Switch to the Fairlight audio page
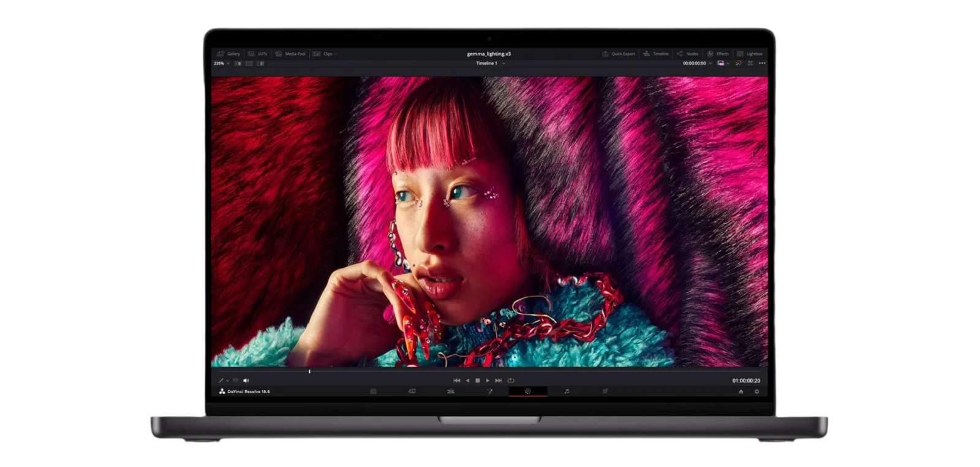This screenshot has width=980, height=467. (x=567, y=392)
